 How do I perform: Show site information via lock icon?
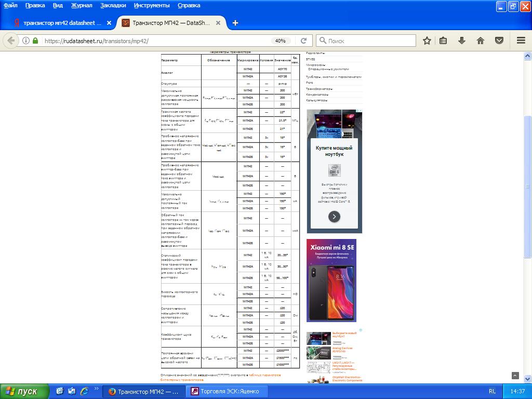(35, 41)
